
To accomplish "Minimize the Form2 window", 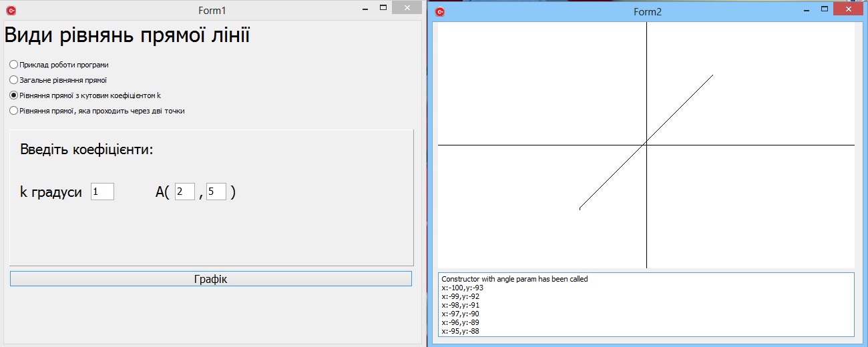I will coord(807,9).
